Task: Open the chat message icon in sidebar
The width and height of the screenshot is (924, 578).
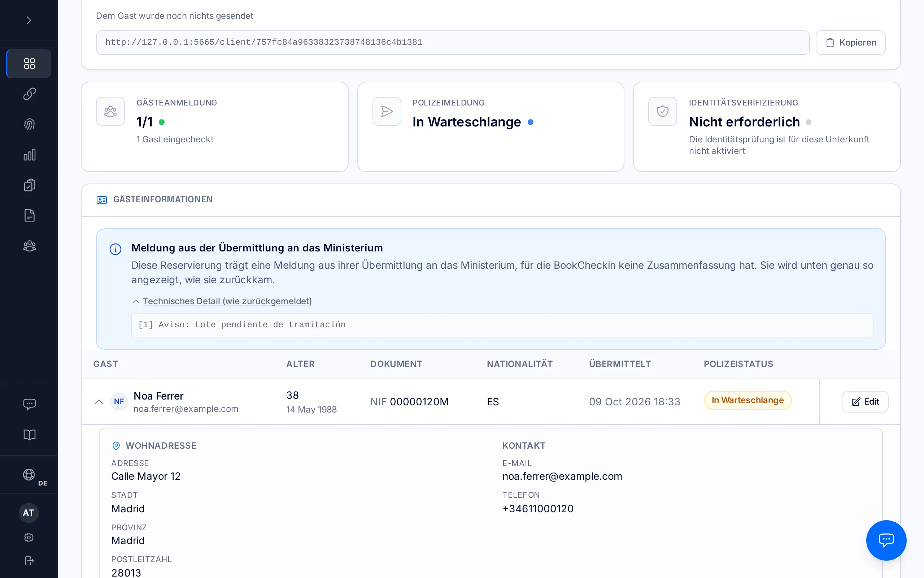Action: point(29,404)
